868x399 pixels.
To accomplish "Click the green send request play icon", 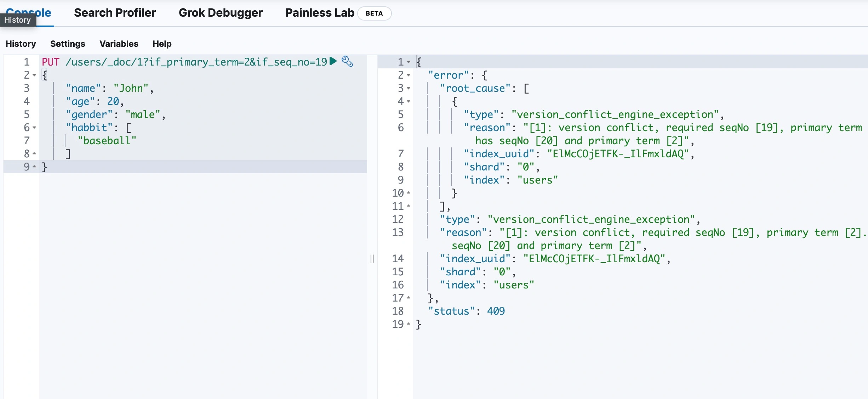I will pos(333,61).
